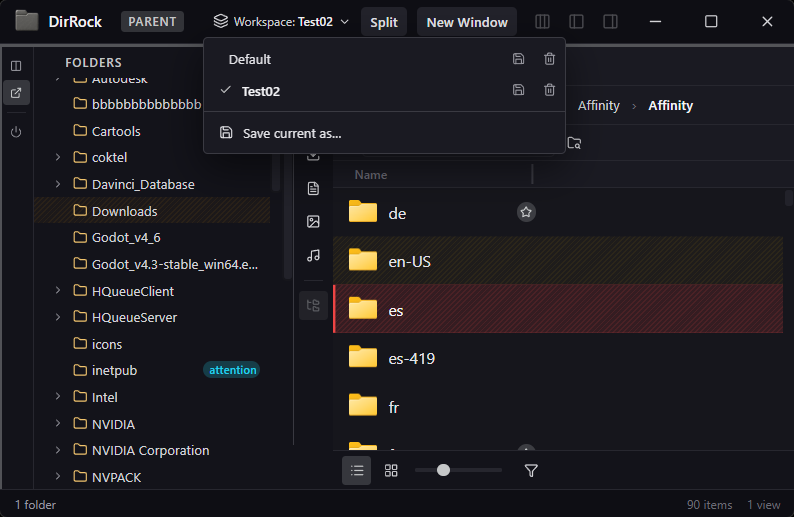794x517 pixels.
Task: Switch to list view mode
Action: point(357,470)
